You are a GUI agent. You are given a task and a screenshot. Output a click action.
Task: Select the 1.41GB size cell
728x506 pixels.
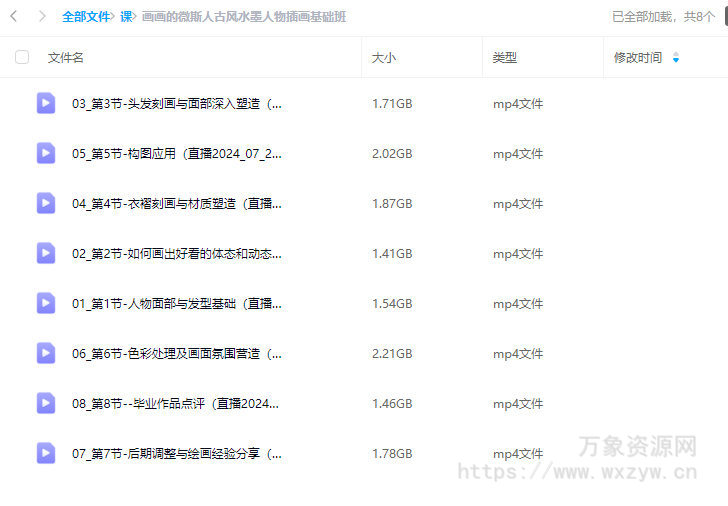tap(392, 254)
